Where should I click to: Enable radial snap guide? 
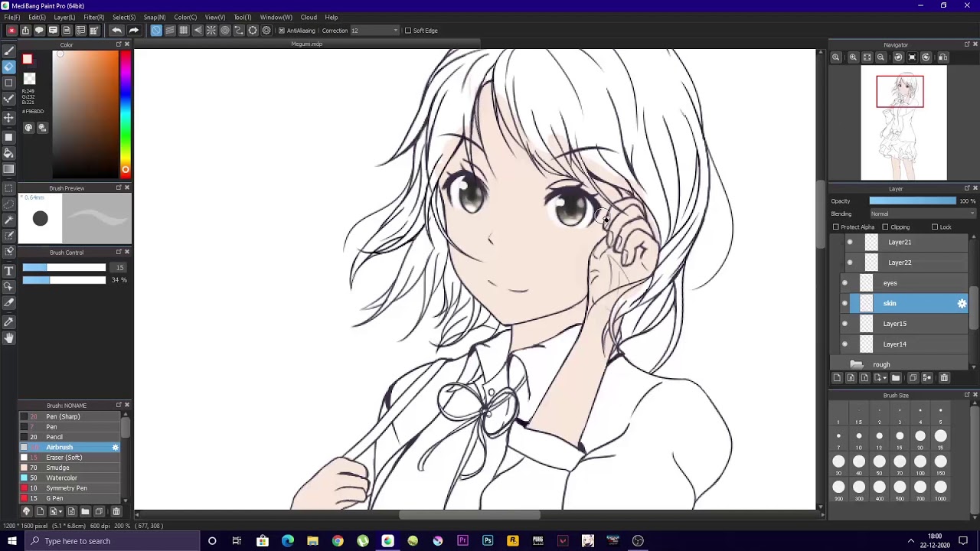coord(211,31)
